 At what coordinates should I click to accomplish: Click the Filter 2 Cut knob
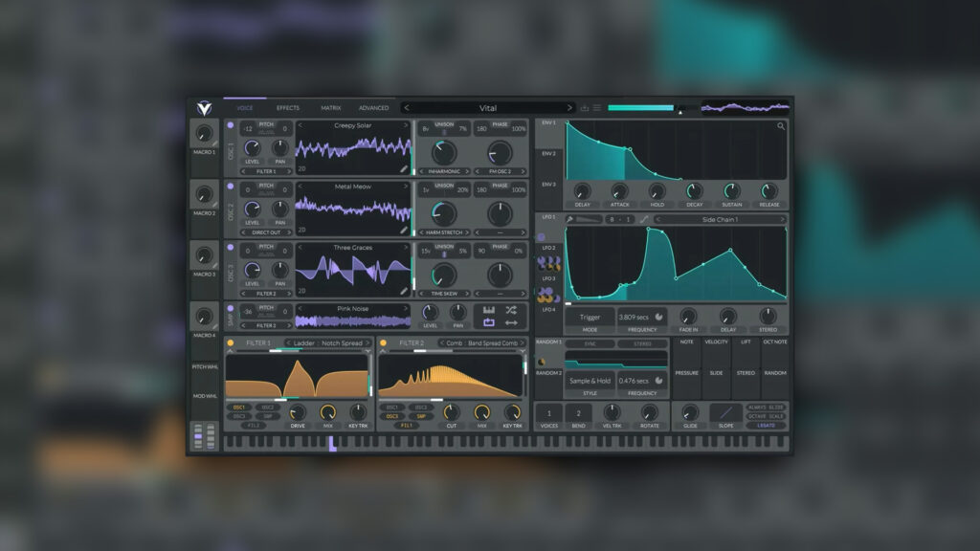click(x=451, y=412)
